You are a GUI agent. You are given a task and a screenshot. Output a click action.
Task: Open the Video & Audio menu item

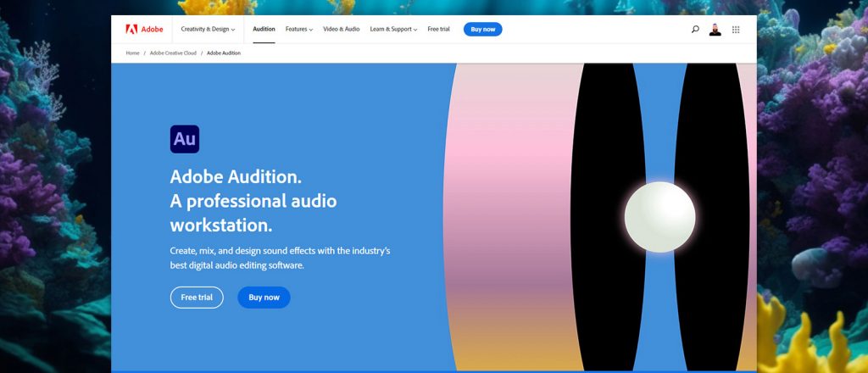click(x=342, y=30)
